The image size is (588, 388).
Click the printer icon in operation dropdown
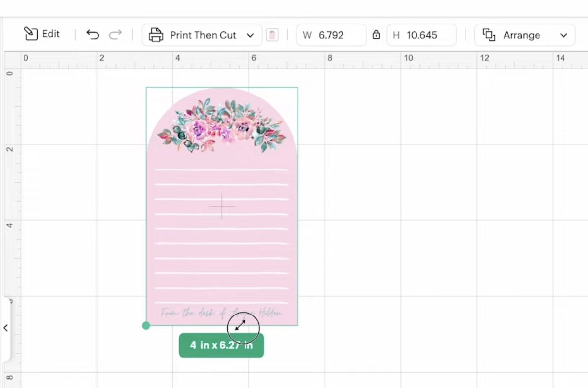pos(156,35)
